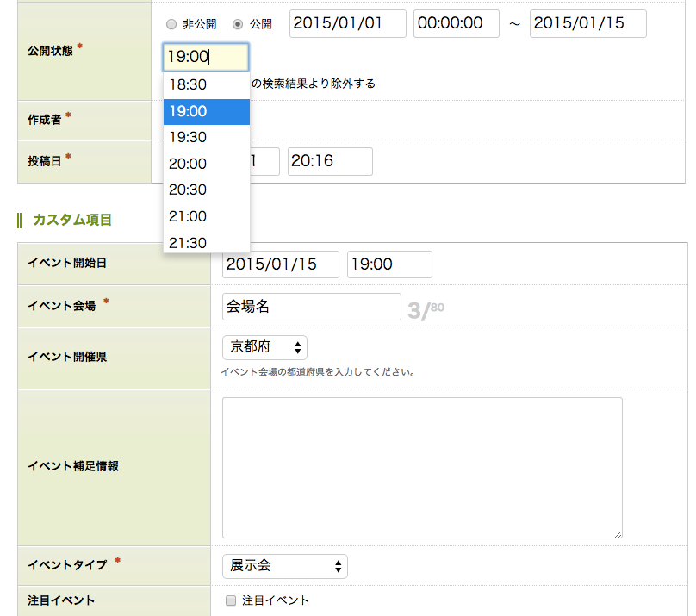
Task: Choose 19:00 highlighted time option
Action: (207, 111)
